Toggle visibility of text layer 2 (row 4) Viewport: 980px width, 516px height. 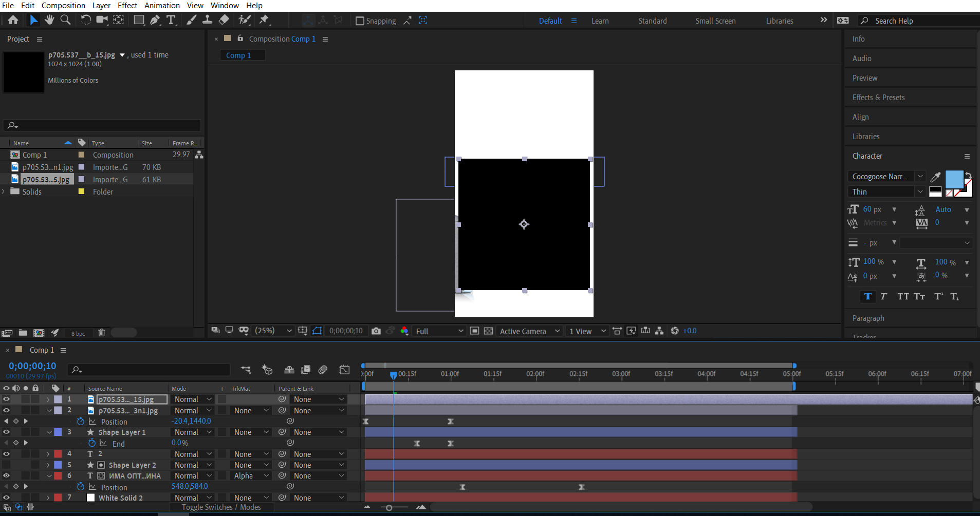point(6,454)
